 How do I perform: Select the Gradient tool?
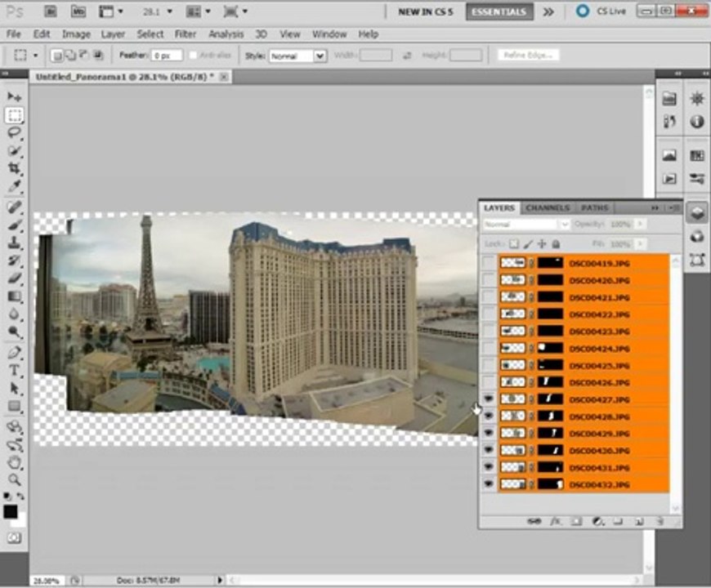tap(14, 296)
